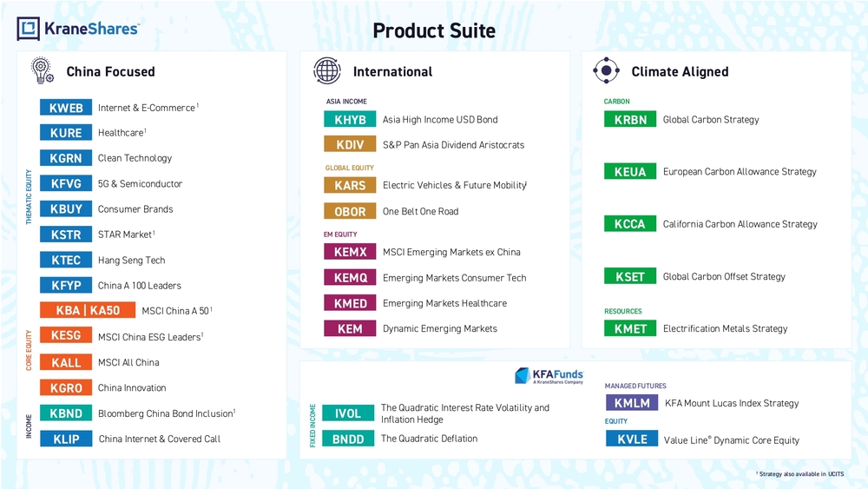
Task: Select the KMLM ticker badge
Action: click(632, 403)
